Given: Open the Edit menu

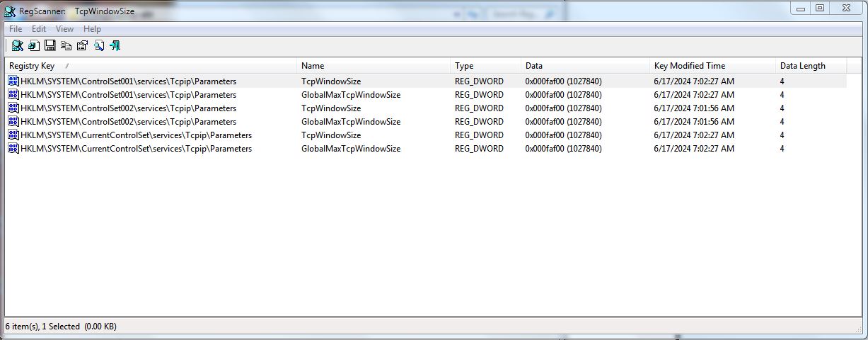Looking at the screenshot, I should [x=39, y=29].
